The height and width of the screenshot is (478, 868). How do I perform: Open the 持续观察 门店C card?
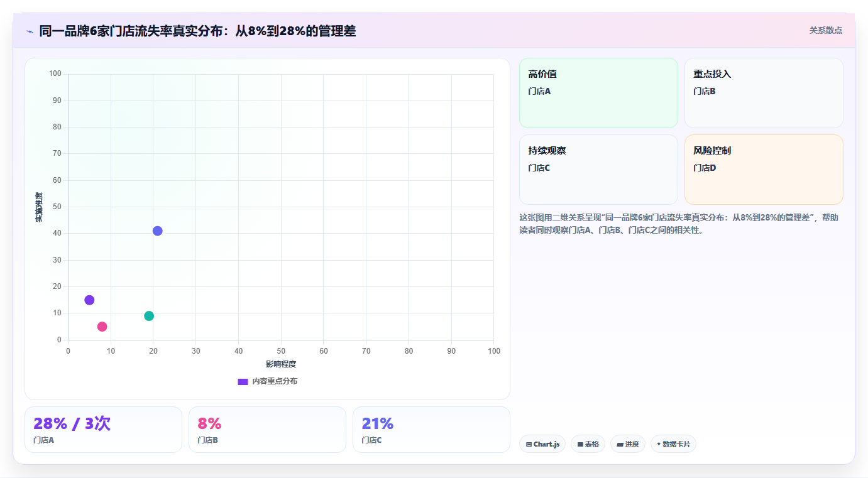(x=598, y=170)
